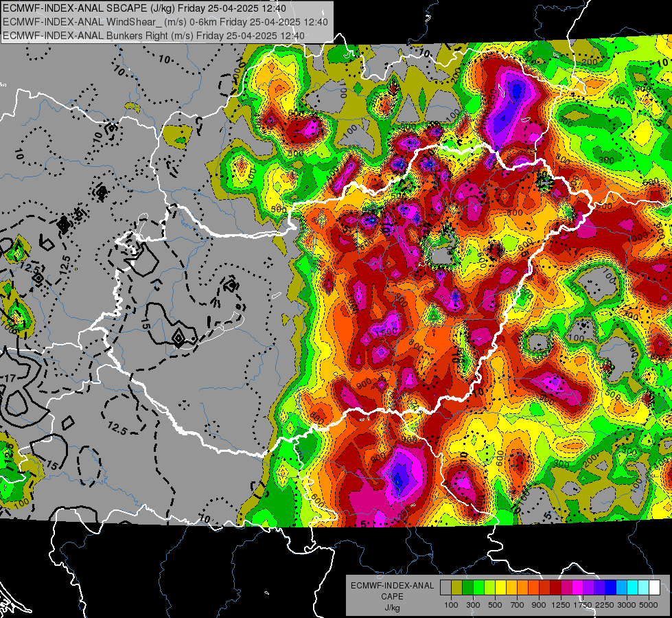Viewport: 672px width, 618px height.
Task: Select the olive legend swatch above 100
Action: pyautogui.click(x=457, y=587)
